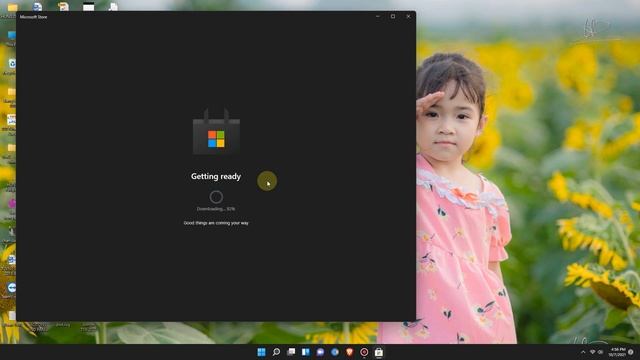
Task: Click the "Getting ready" heading
Action: (216, 176)
